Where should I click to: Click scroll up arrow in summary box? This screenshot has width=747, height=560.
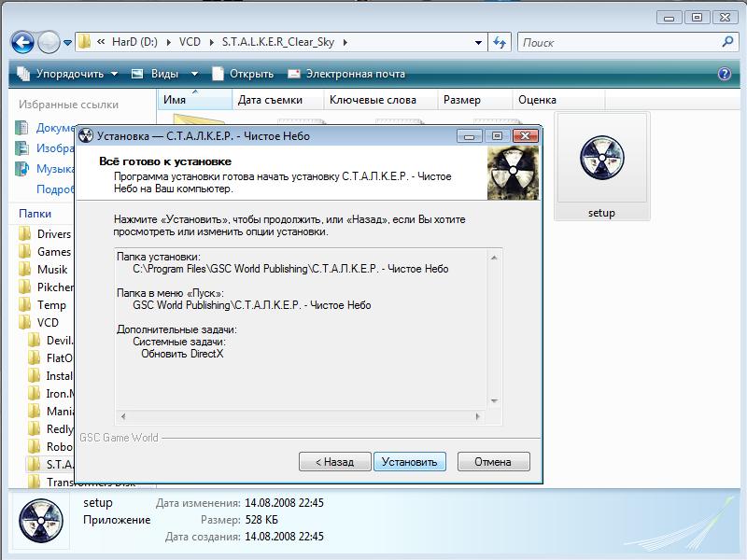[x=494, y=258]
